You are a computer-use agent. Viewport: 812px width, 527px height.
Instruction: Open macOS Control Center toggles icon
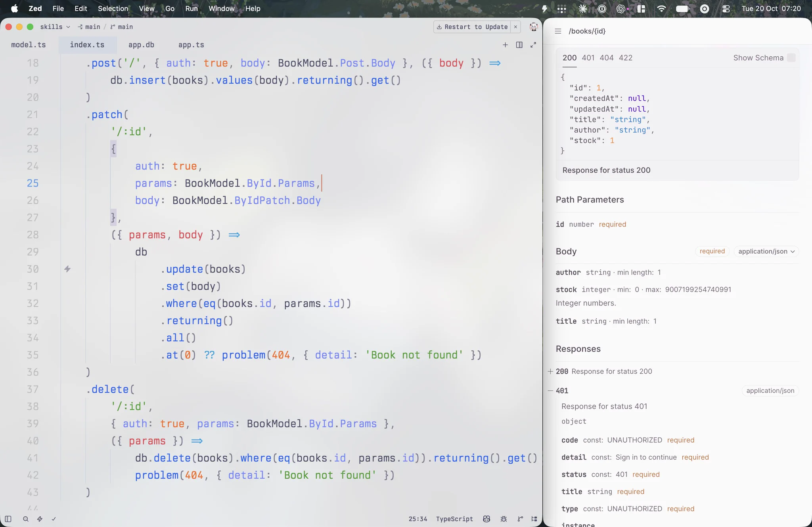click(726, 9)
